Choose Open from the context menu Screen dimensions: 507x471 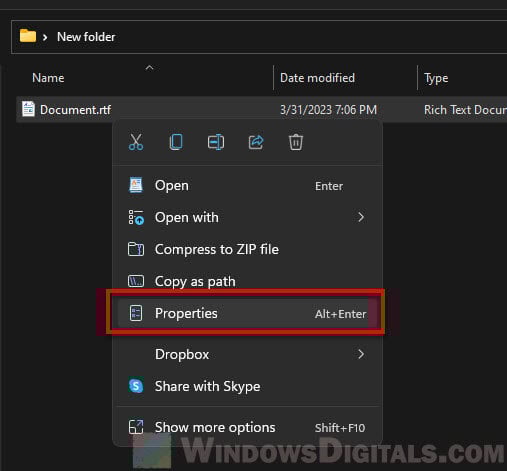pyautogui.click(x=248, y=185)
